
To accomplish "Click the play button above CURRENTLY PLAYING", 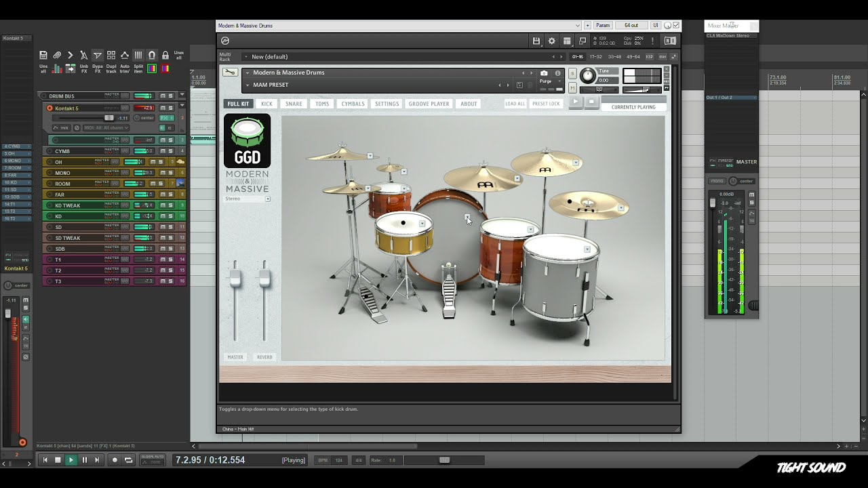I will (x=576, y=102).
